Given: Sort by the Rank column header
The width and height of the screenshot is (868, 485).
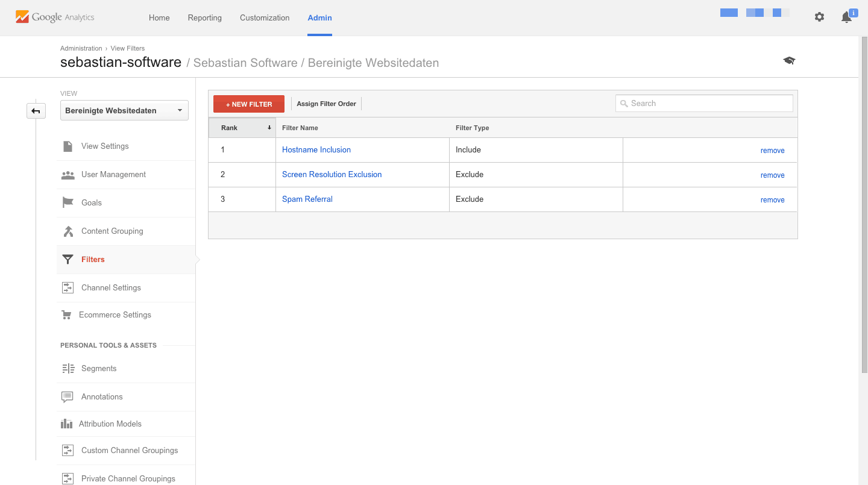Looking at the screenshot, I should pos(242,128).
